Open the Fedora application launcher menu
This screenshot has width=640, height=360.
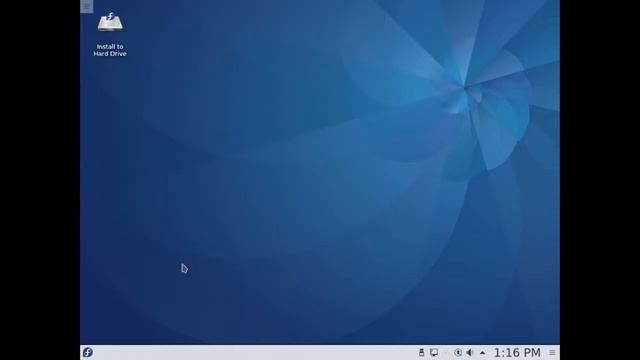point(88,352)
